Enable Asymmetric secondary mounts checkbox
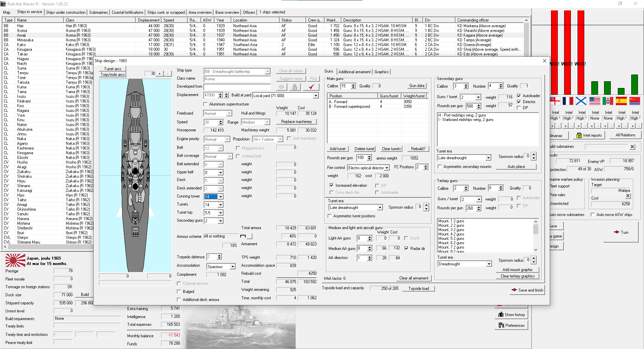Screen dimensions: 644x349 (440, 167)
